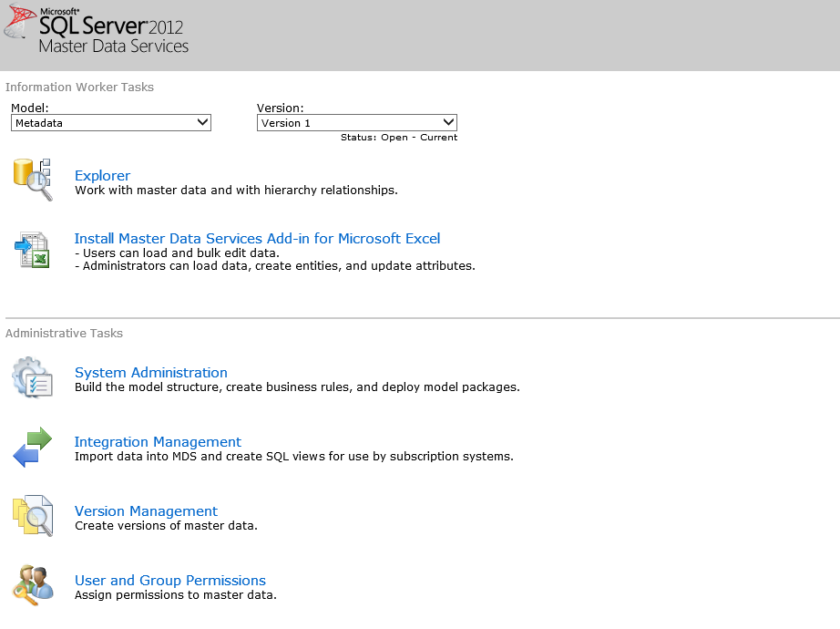Open the Integration Management link

tap(158, 441)
